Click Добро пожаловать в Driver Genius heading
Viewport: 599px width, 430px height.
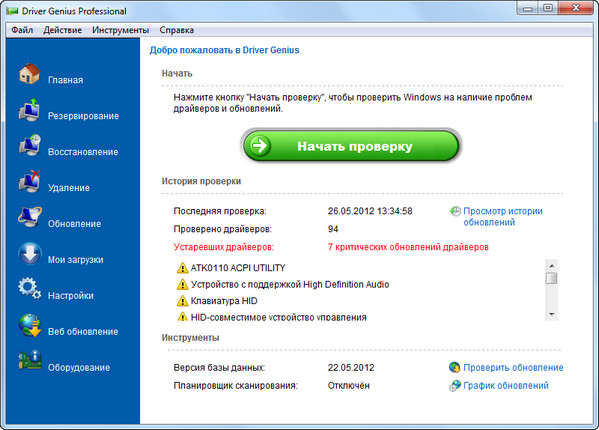point(224,50)
